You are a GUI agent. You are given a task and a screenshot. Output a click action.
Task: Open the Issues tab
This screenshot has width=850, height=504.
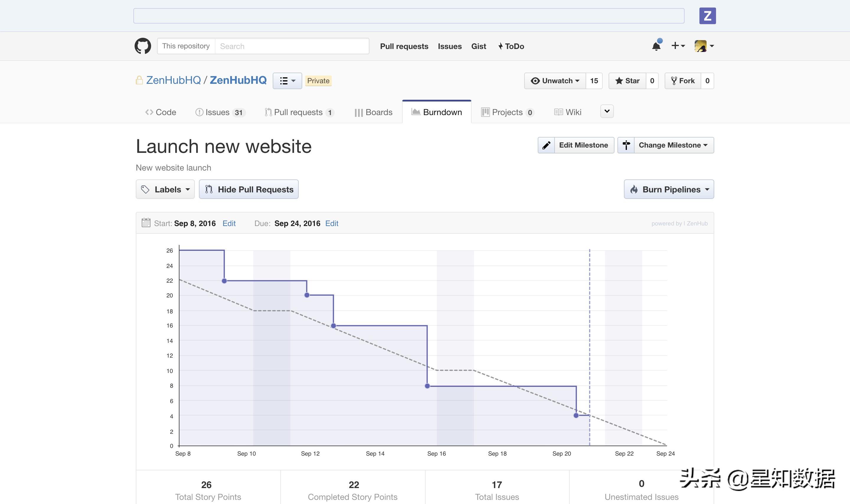[219, 112]
